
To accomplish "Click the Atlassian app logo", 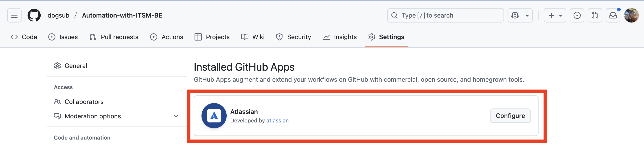I will pos(214,116).
